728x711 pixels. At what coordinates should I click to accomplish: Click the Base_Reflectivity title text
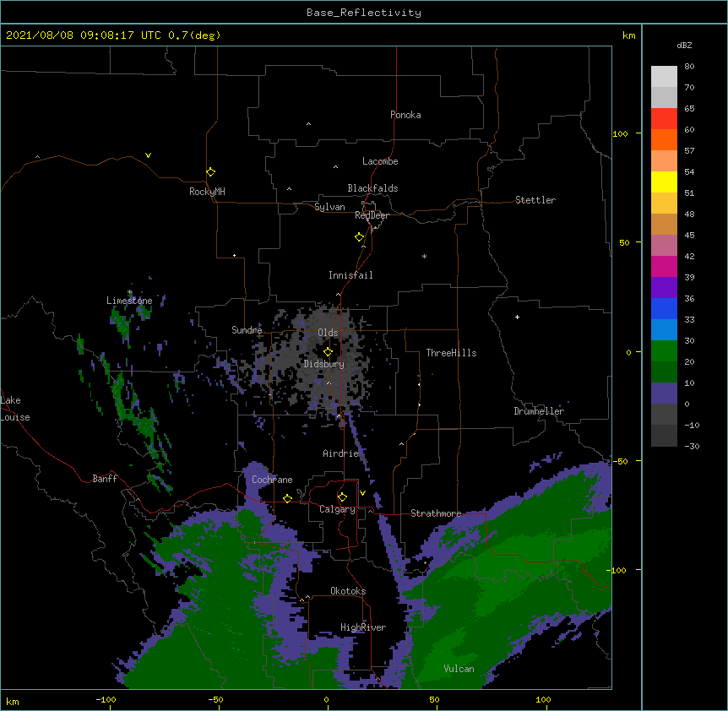[x=364, y=13]
